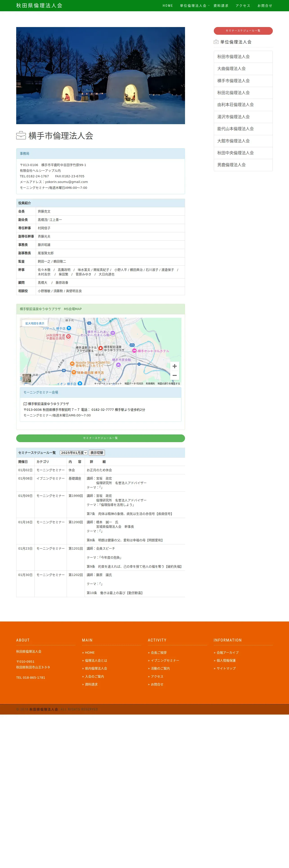This screenshot has width=289, height=868.
Task: Open 能代山本倫理法人会 in the sidebar list
Action: click(x=243, y=129)
